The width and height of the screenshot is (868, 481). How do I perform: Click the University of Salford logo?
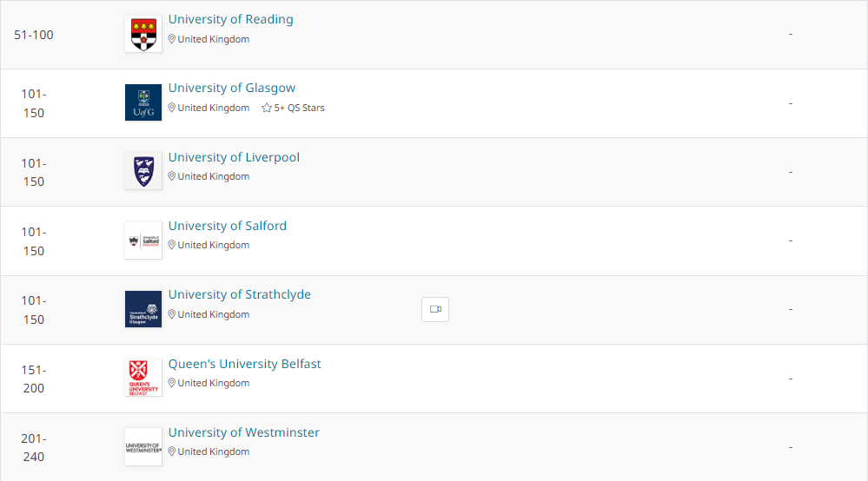pos(142,240)
